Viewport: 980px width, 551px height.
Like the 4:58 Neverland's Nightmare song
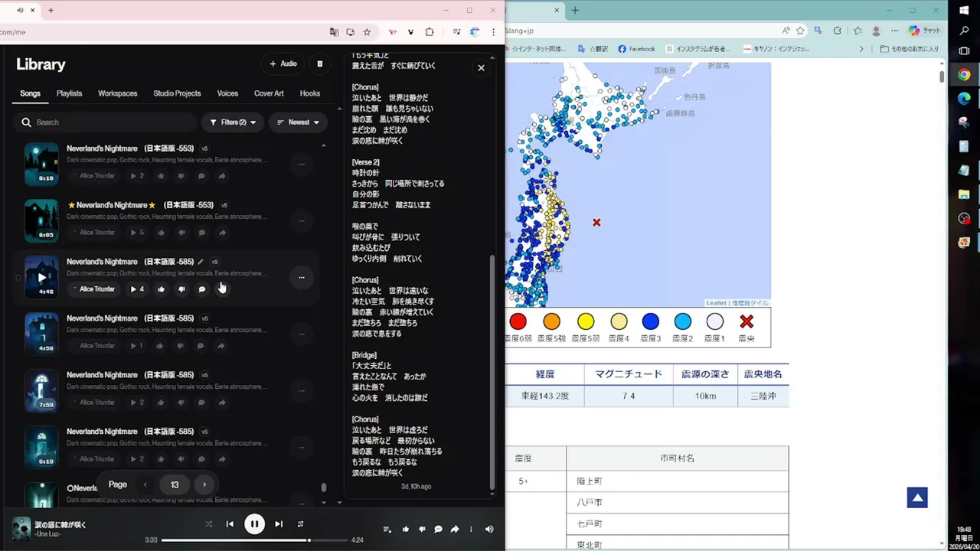[161, 346]
